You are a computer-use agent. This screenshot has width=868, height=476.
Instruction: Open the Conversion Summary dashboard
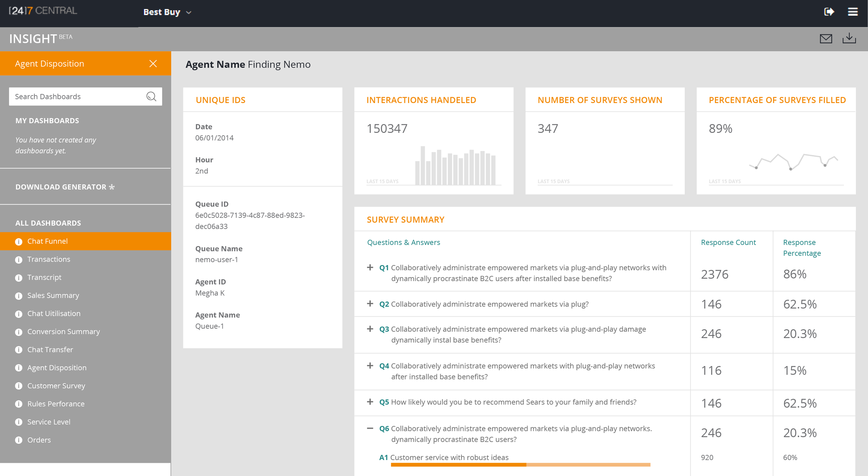(64, 331)
